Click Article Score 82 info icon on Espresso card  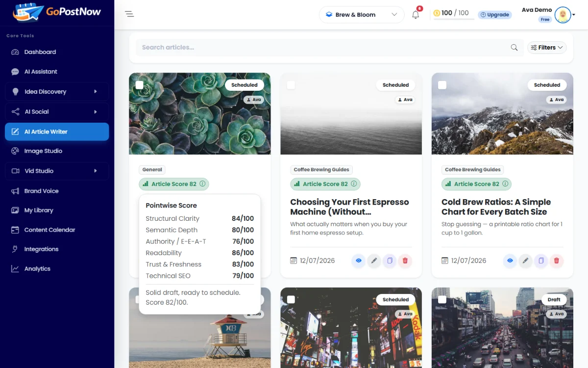(354, 184)
